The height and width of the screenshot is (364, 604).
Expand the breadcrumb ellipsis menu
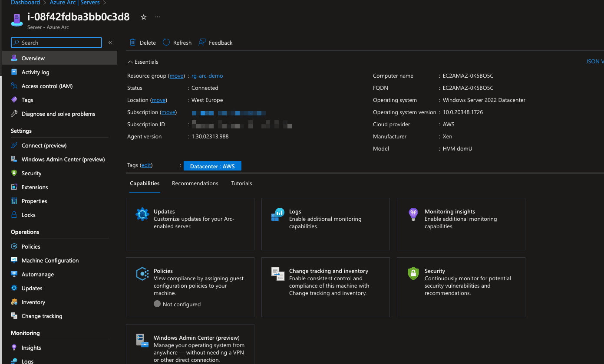(x=157, y=16)
